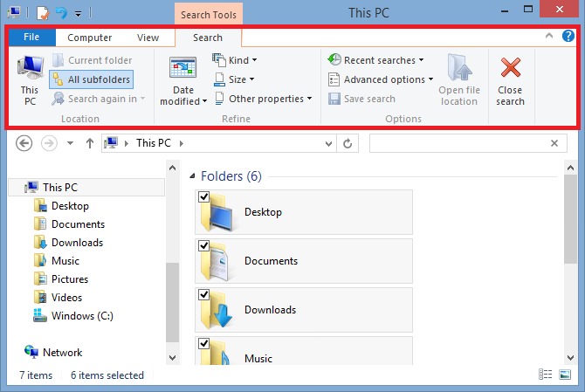Collapse the Folders (6) group

[x=192, y=176]
